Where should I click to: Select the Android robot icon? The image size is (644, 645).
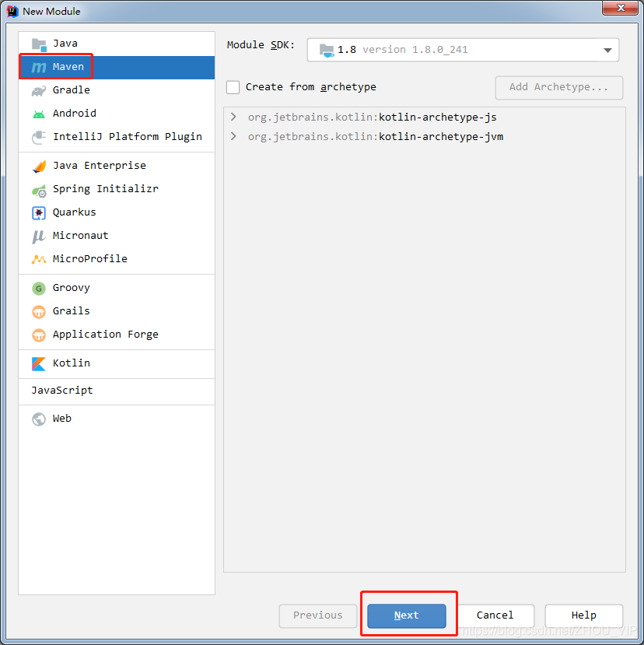[39, 114]
